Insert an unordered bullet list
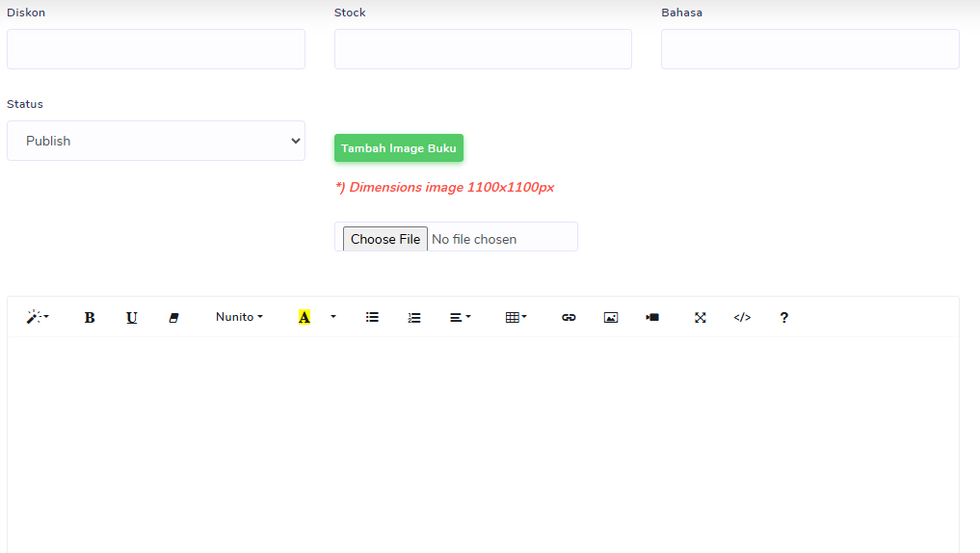980x553 pixels. pos(372,317)
